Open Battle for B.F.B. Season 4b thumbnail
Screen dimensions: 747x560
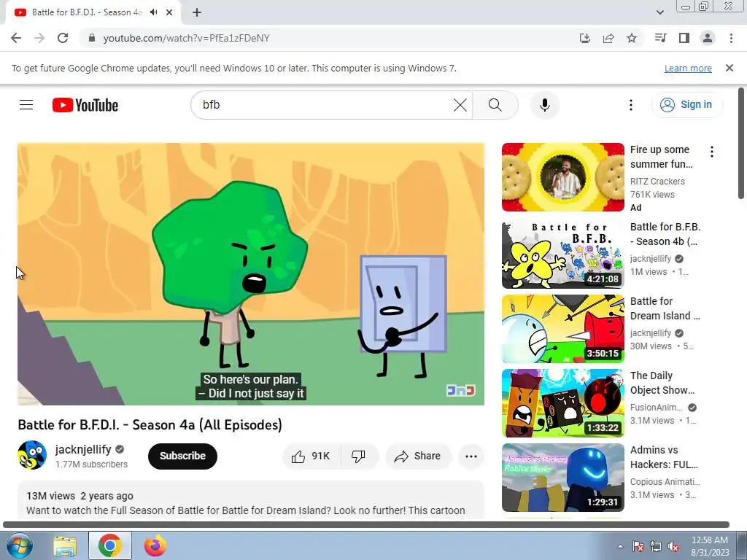[x=562, y=254]
